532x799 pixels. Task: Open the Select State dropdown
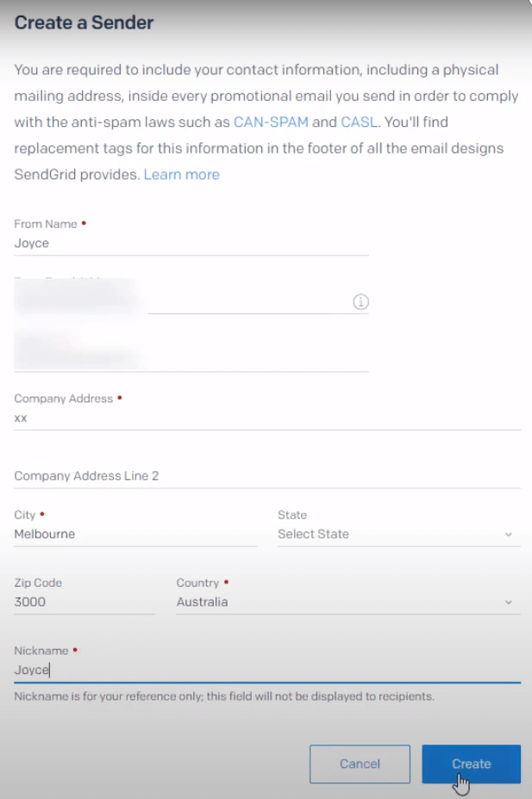[388, 534]
